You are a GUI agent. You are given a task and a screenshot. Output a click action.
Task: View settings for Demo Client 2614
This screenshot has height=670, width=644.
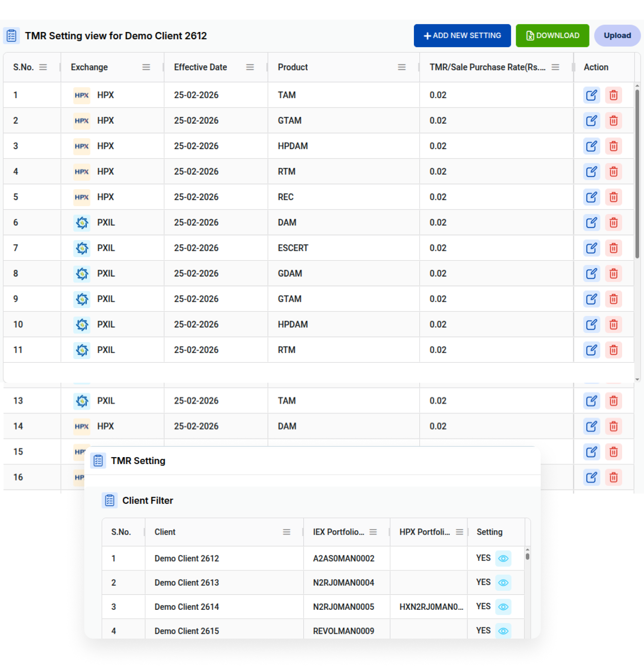(x=503, y=607)
